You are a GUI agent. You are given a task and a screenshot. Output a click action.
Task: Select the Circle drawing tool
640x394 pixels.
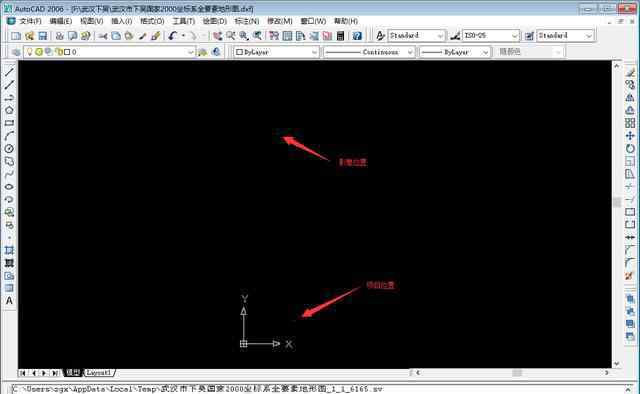pos(9,149)
